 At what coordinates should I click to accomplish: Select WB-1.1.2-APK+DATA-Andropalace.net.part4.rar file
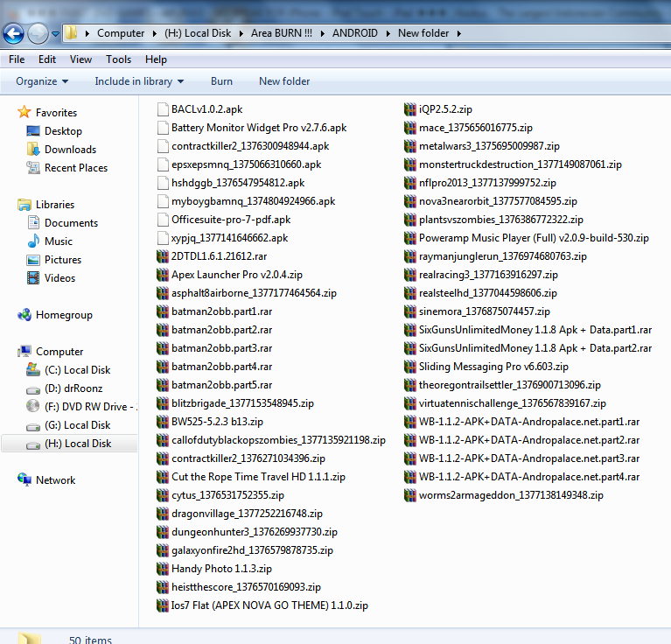(x=529, y=477)
